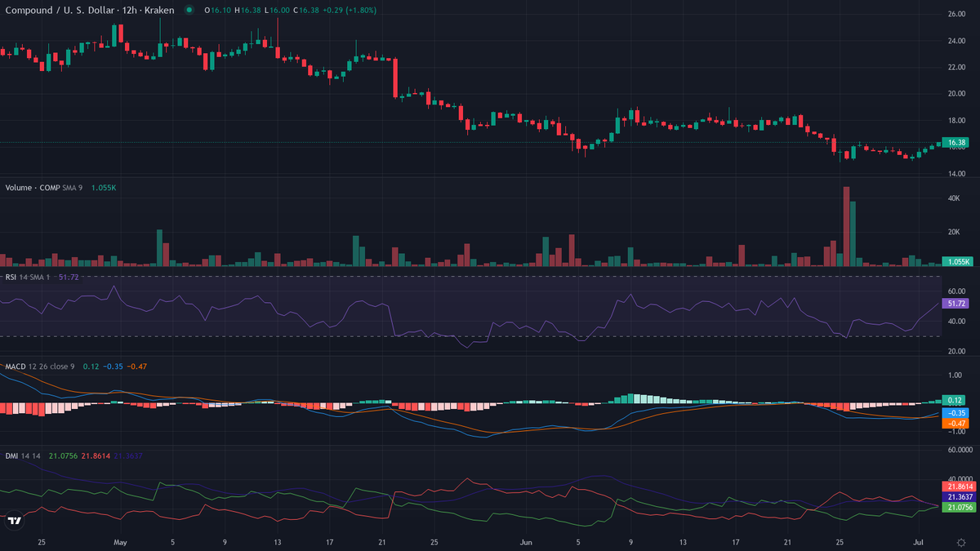This screenshot has height=551, width=980.
Task: Click the 26.00 price axis label
Action: pos(957,14)
